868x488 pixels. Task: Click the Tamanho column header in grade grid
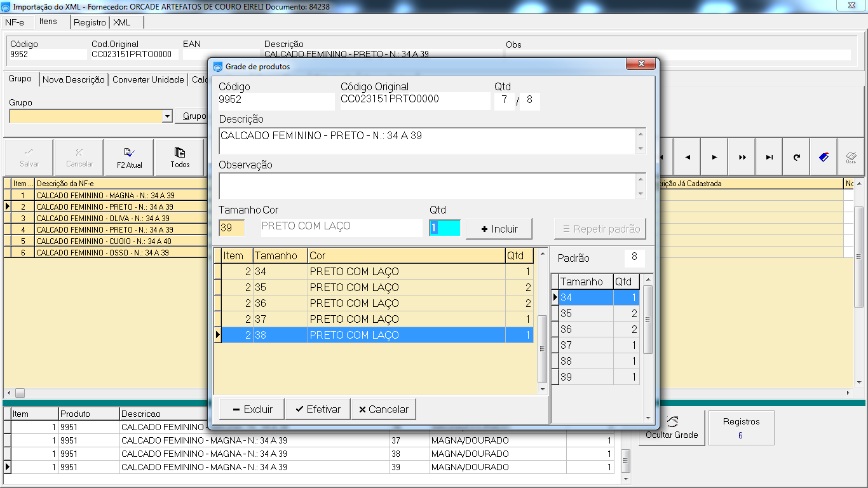pyautogui.click(x=280, y=255)
